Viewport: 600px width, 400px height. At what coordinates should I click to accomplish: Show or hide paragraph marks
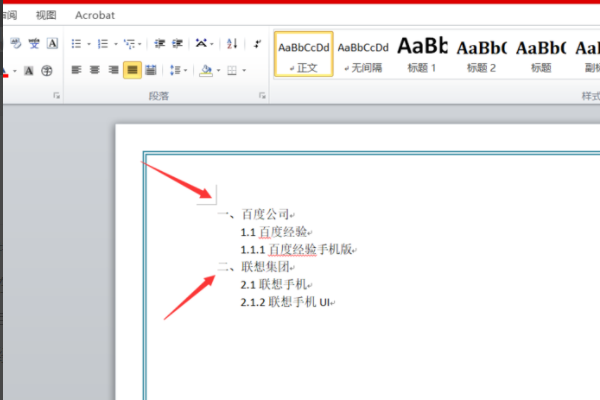click(257, 44)
